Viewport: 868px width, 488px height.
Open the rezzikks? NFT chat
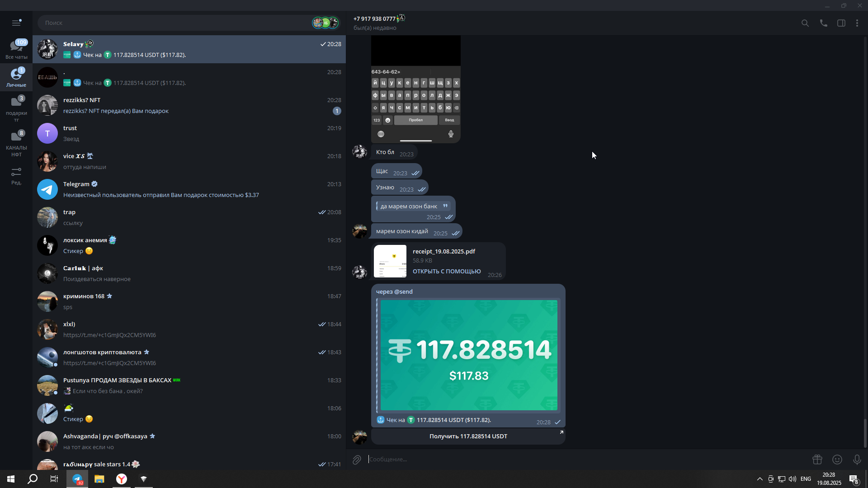point(189,105)
